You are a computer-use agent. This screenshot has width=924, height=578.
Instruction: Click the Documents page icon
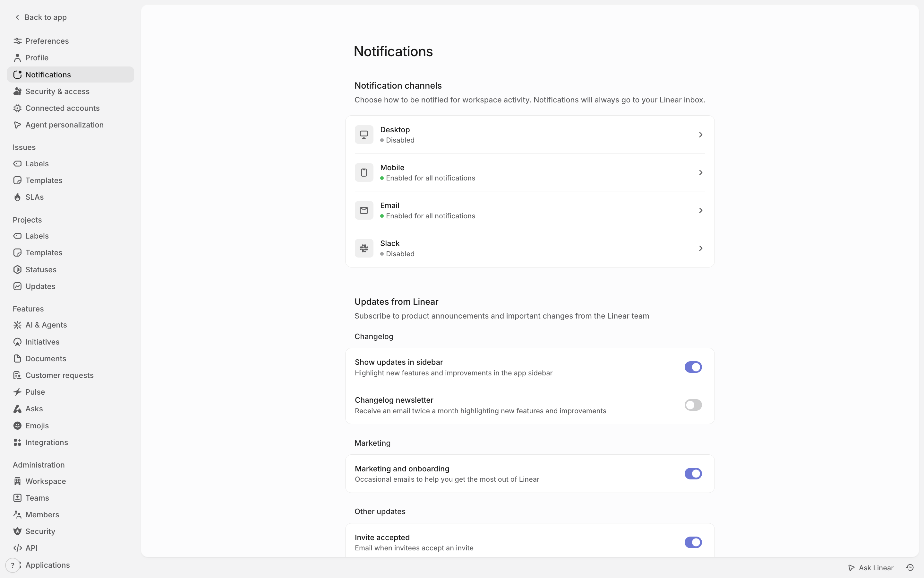(x=17, y=359)
